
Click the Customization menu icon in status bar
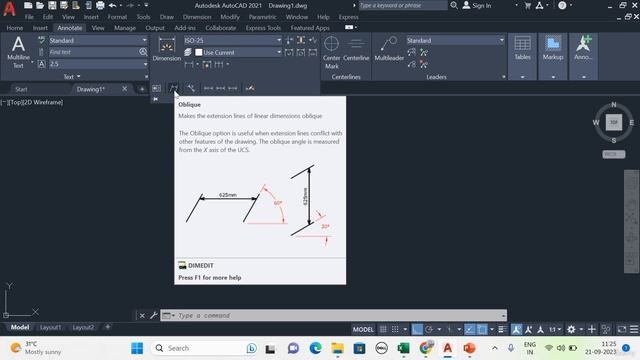tap(633, 329)
